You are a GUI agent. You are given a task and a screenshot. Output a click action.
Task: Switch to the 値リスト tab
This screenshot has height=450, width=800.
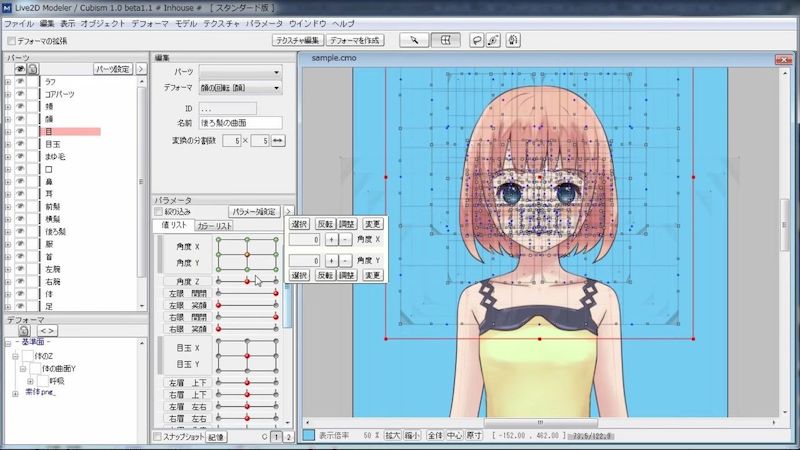coord(174,226)
